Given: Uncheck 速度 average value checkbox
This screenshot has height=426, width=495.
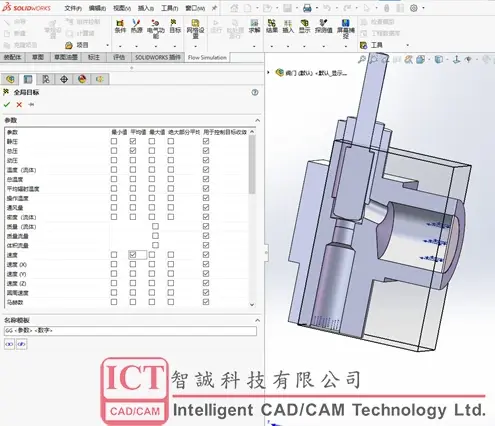Looking at the screenshot, I should (133, 255).
